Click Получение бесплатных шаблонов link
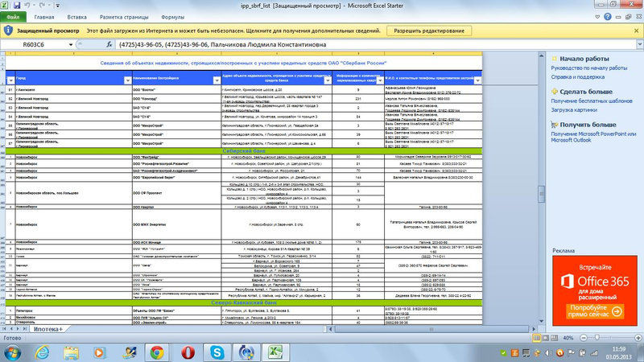The height and width of the screenshot is (362, 644). click(592, 101)
